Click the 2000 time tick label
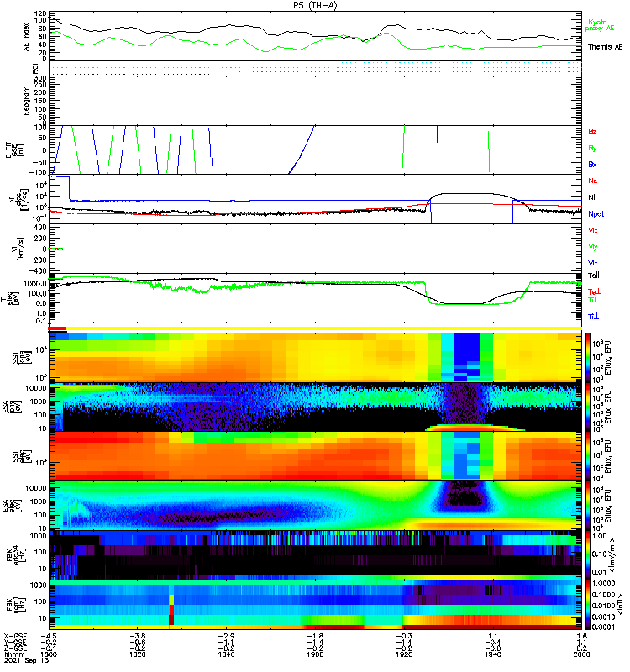Image resolution: width=630 pixels, height=672 pixels. [581, 654]
